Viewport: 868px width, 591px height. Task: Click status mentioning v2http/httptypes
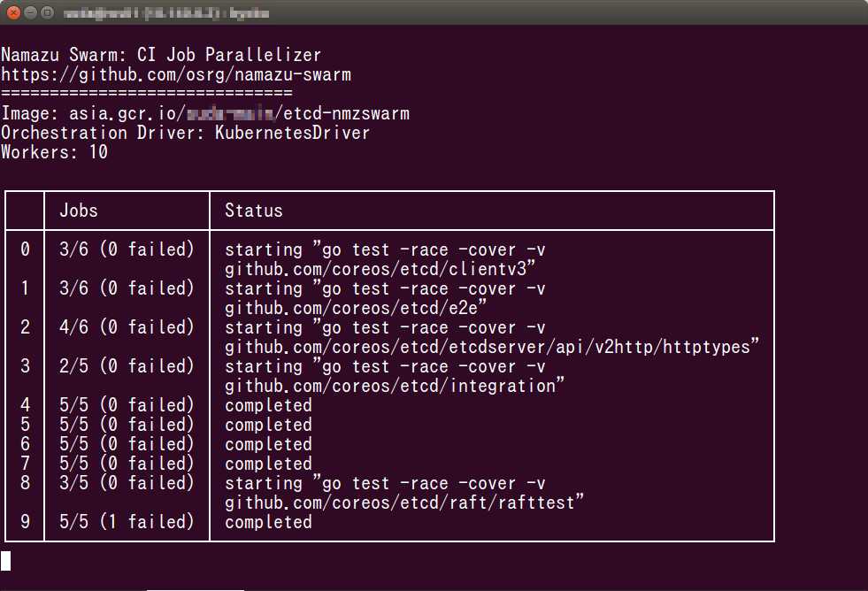(492, 337)
